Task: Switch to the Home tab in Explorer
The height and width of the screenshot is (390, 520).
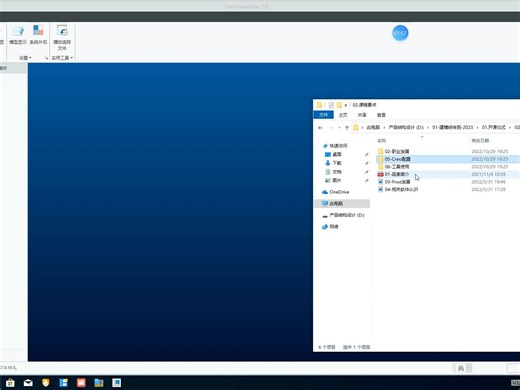Action: (x=343, y=115)
